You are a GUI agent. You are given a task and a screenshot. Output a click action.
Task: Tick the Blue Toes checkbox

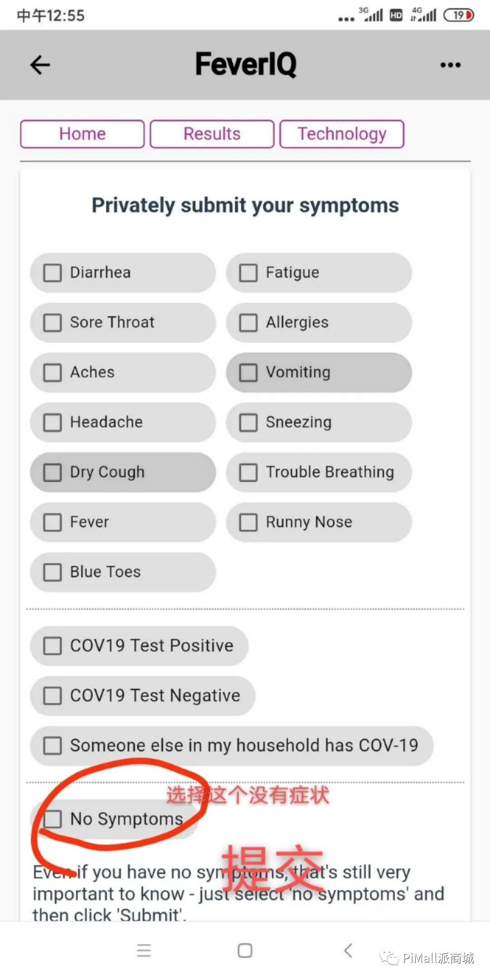[x=53, y=572]
